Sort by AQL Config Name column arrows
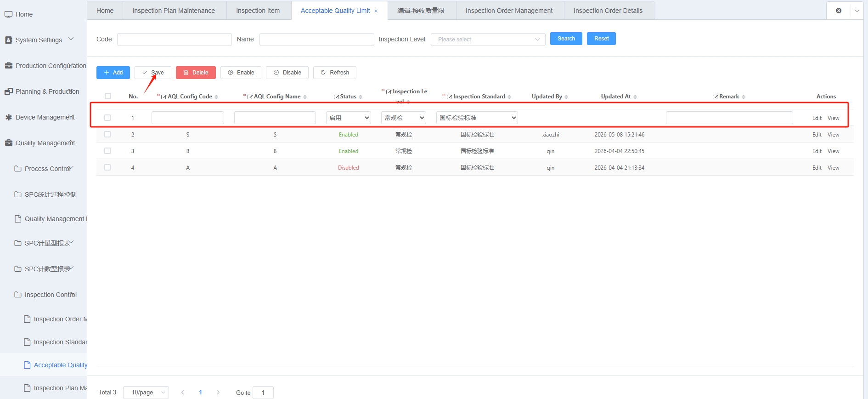Viewport: 868px width, 399px height. coord(305,97)
